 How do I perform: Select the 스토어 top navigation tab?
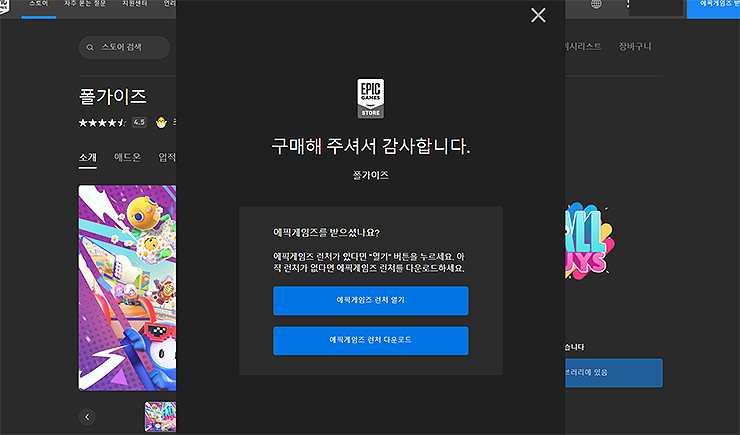(x=39, y=4)
